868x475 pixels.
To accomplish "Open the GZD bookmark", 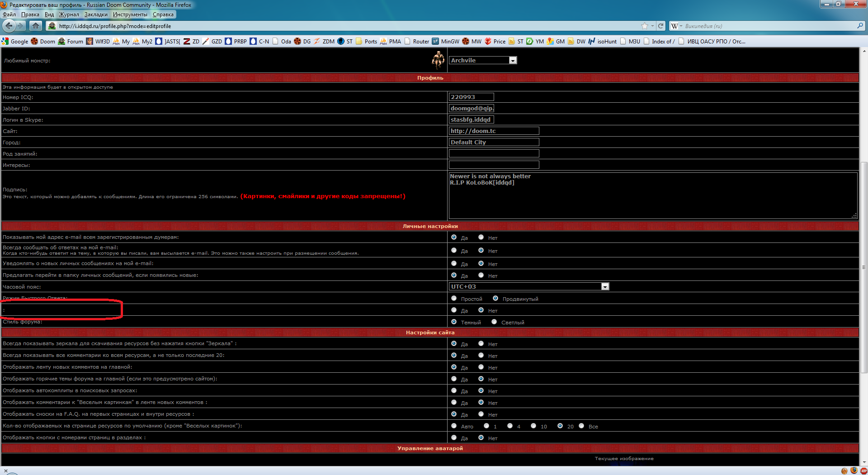I will [212, 42].
